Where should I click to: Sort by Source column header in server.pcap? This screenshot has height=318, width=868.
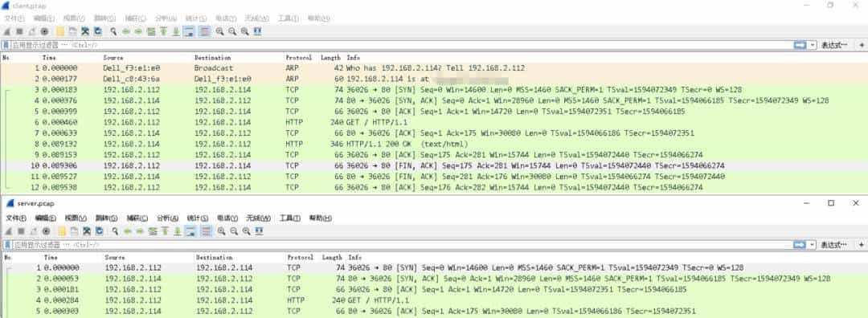(115, 257)
